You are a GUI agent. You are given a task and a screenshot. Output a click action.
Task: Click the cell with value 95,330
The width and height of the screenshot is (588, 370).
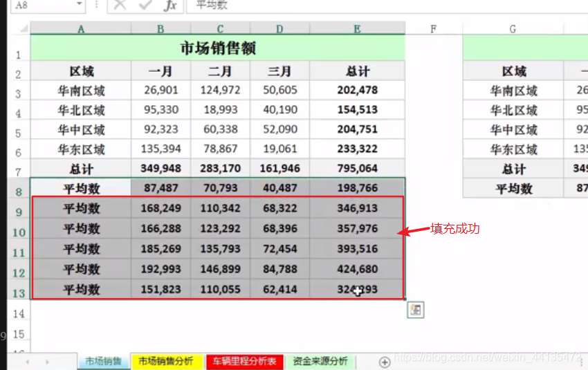coord(161,110)
